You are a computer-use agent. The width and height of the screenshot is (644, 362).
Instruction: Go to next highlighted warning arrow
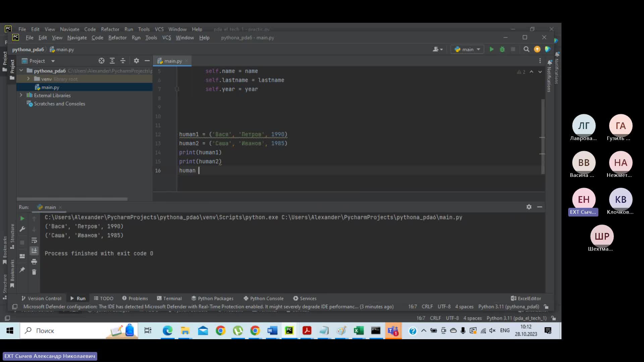click(540, 72)
